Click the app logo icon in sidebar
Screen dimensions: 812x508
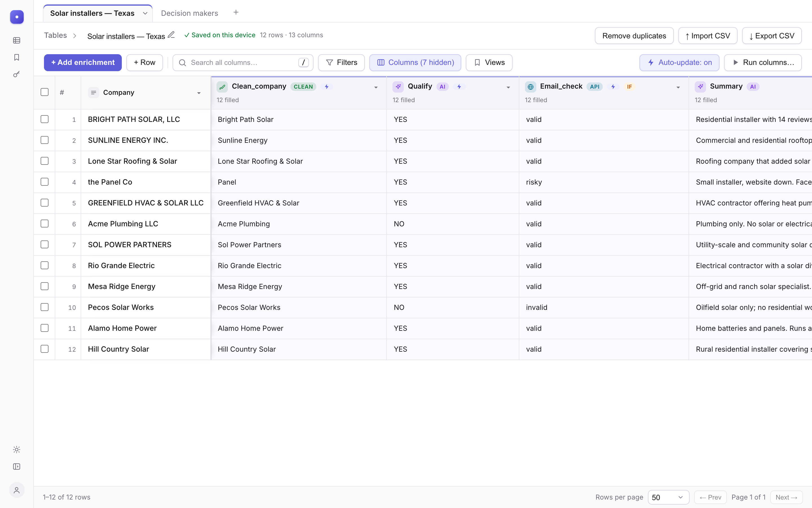click(x=17, y=17)
